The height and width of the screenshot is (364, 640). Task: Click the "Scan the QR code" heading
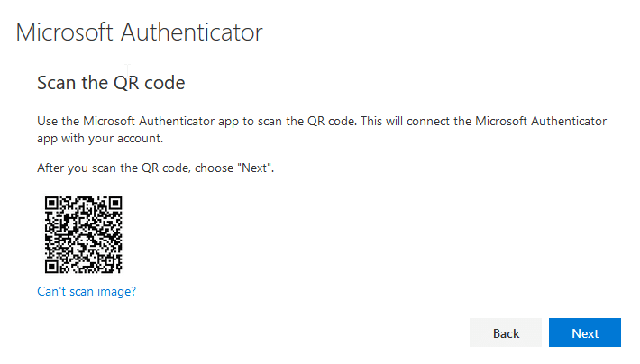pos(111,83)
